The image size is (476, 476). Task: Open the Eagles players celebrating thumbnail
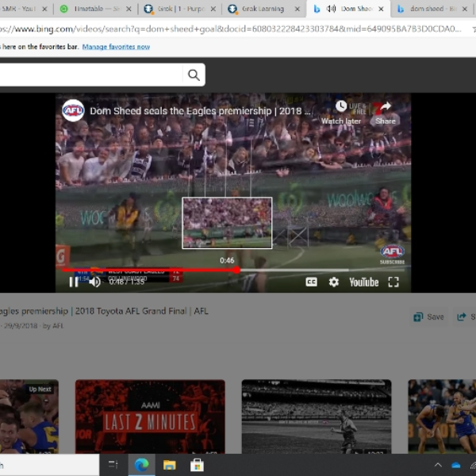442,416
